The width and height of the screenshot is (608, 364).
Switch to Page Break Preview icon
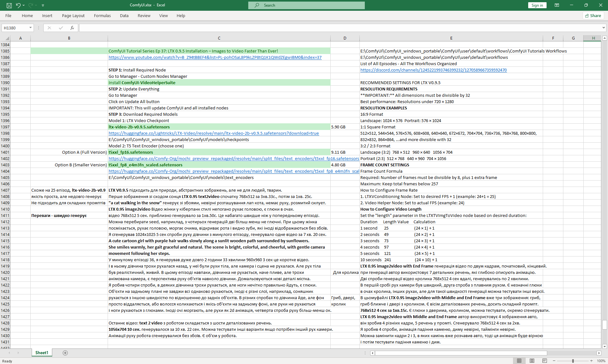point(544,361)
